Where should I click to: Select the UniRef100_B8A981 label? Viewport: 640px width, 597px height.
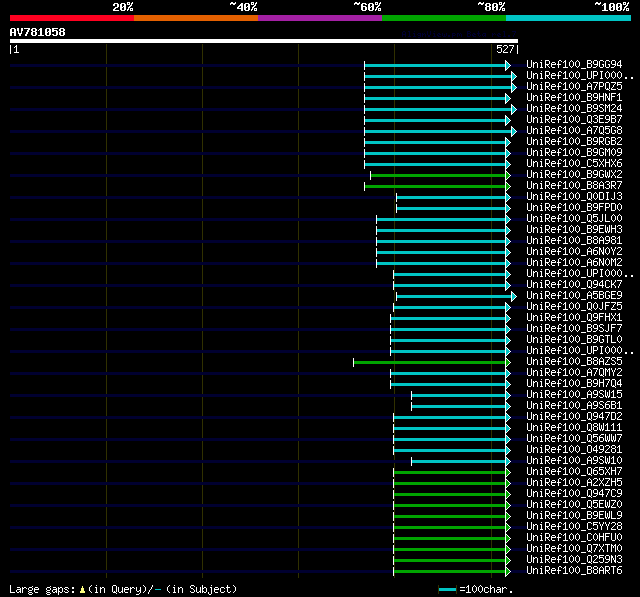(574, 241)
